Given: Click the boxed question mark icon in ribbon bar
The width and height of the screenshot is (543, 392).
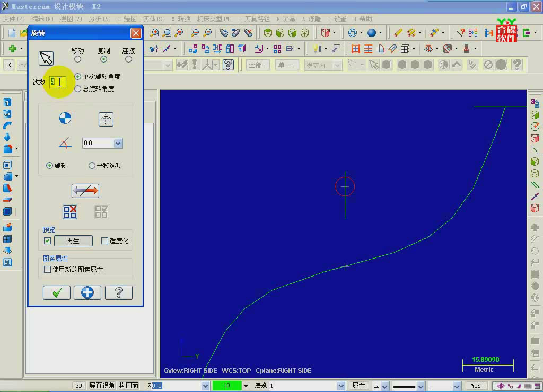Looking at the screenshot, I should click(228, 65).
